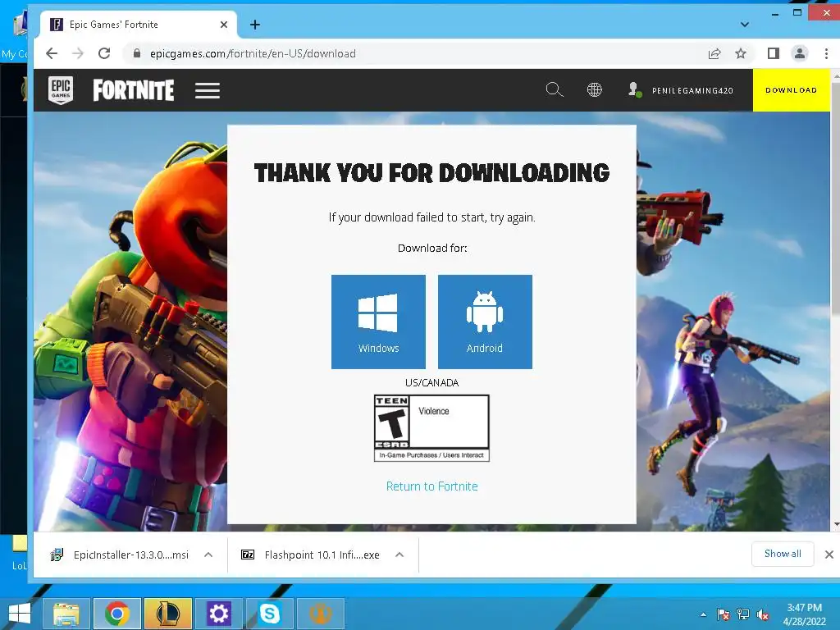Select the Epic Games' Fortnite tab
This screenshot has width=840, height=630.
click(138, 25)
